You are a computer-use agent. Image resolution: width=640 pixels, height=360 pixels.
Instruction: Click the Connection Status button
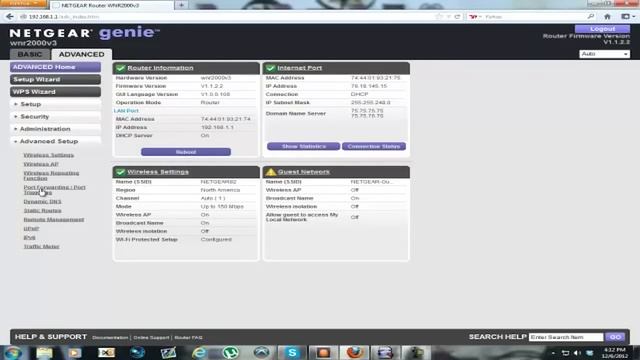374,146
